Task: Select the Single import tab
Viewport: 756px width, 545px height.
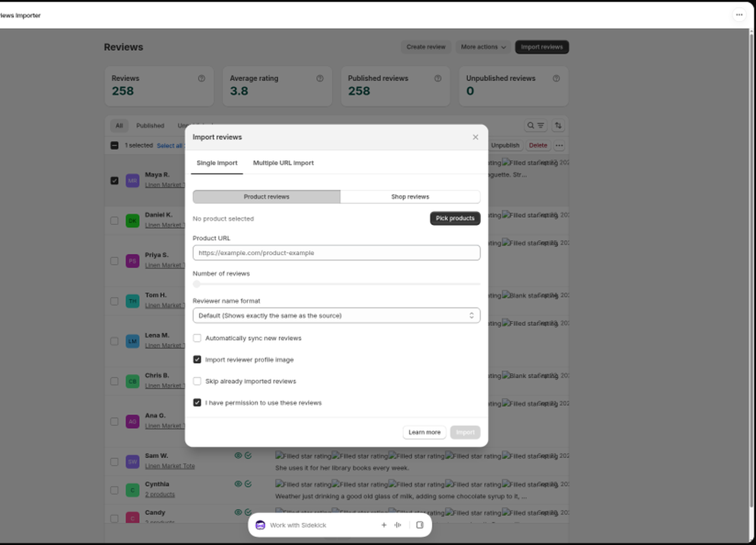Action: 217,163
